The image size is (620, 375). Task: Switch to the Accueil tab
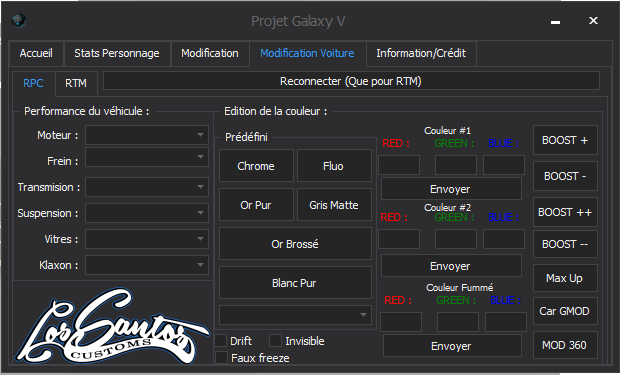point(36,53)
